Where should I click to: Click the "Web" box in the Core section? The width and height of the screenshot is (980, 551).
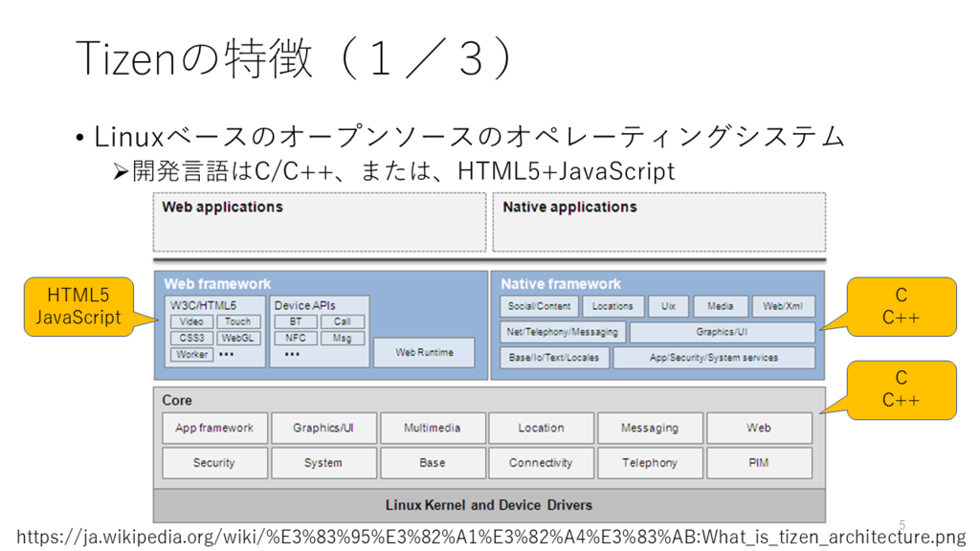pos(759,428)
